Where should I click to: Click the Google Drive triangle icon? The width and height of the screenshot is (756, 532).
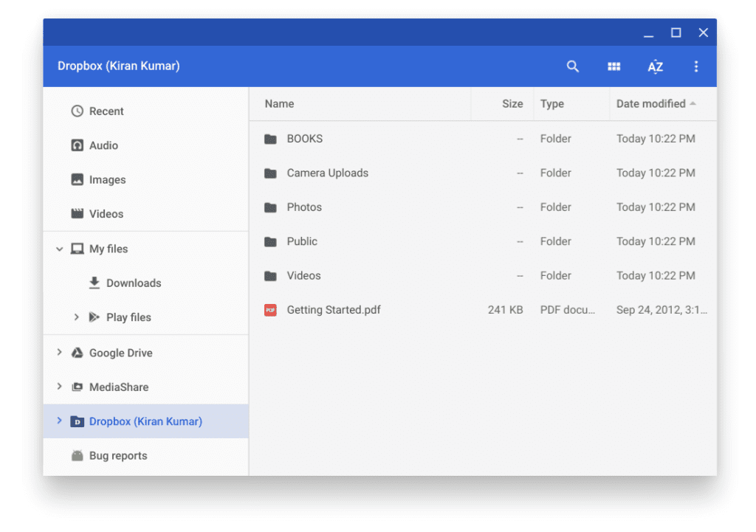click(x=77, y=353)
